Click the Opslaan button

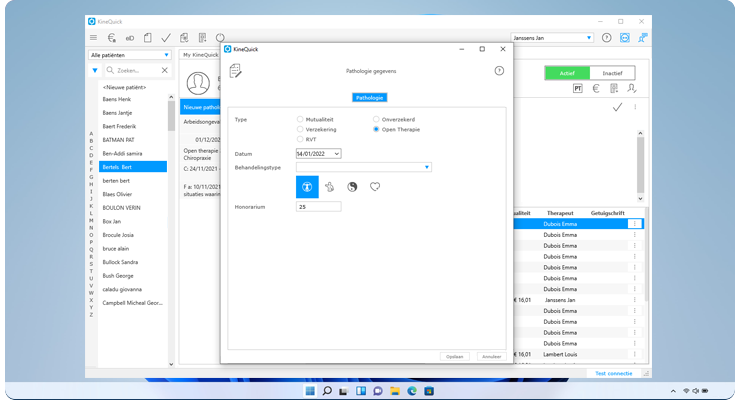pyautogui.click(x=455, y=357)
